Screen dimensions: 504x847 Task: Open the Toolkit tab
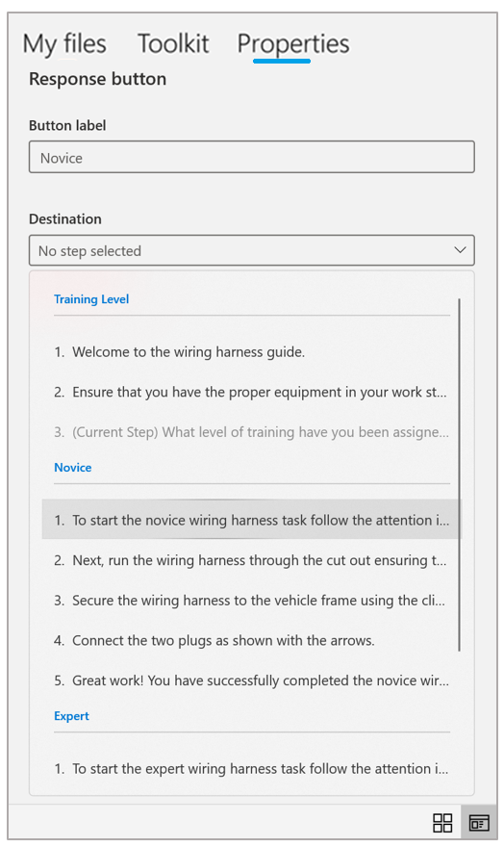(x=173, y=43)
